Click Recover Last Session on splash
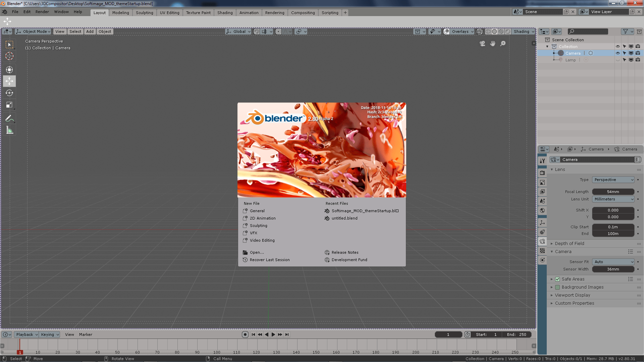Viewport: 644px width, 362px height. point(269,260)
